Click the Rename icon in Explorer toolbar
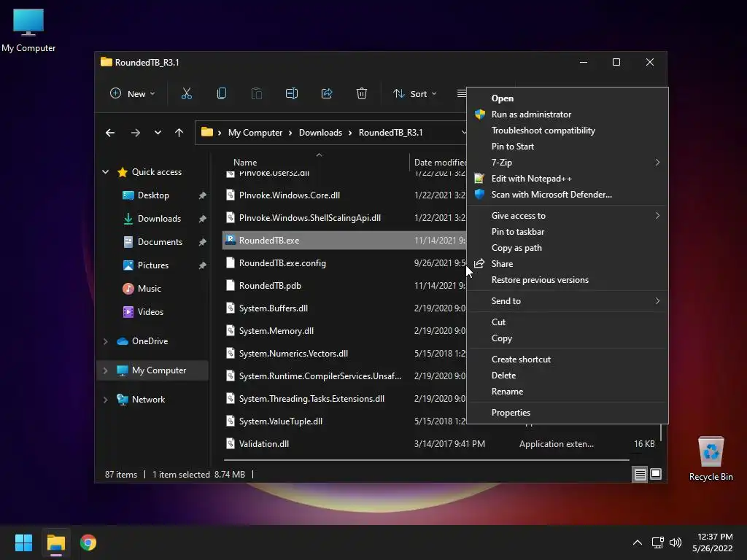This screenshot has width=747, height=560. tap(292, 94)
